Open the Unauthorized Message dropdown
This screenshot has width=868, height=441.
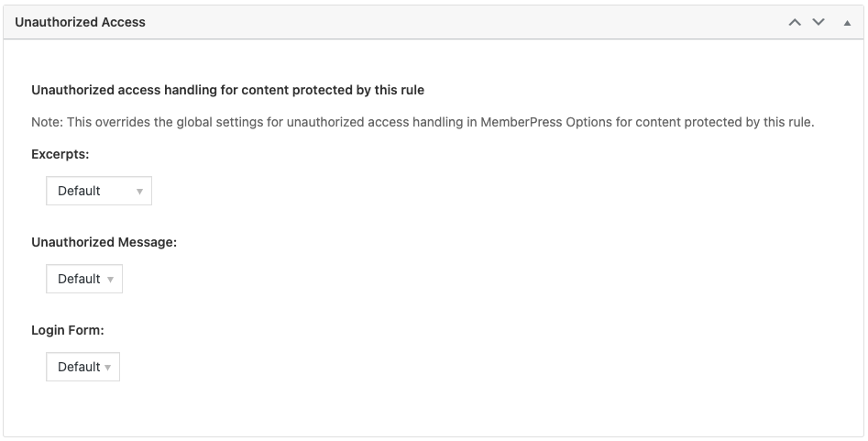(x=84, y=279)
